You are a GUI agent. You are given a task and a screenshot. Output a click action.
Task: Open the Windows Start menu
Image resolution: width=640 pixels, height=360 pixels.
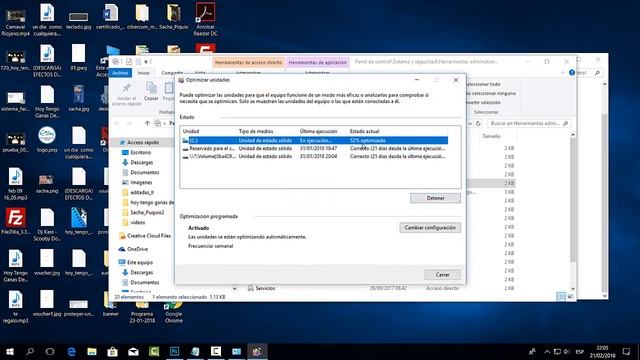tap(10, 351)
